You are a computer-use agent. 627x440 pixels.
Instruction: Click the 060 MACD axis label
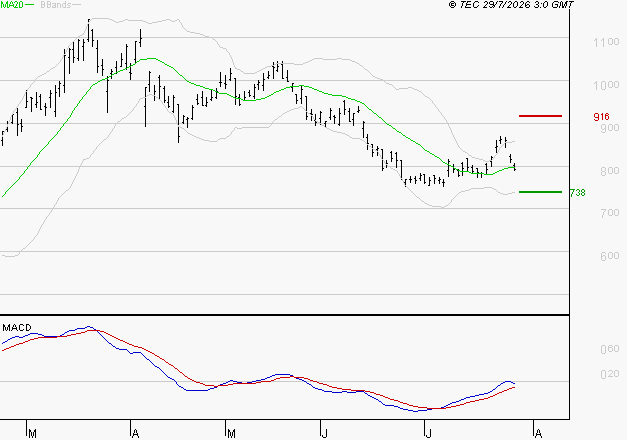coord(610,349)
